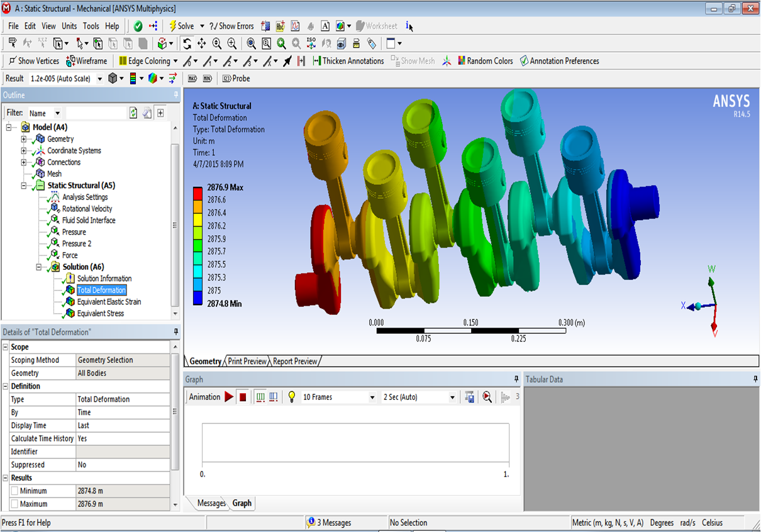
Task: Select Equivalent Stress result
Action: (x=101, y=313)
